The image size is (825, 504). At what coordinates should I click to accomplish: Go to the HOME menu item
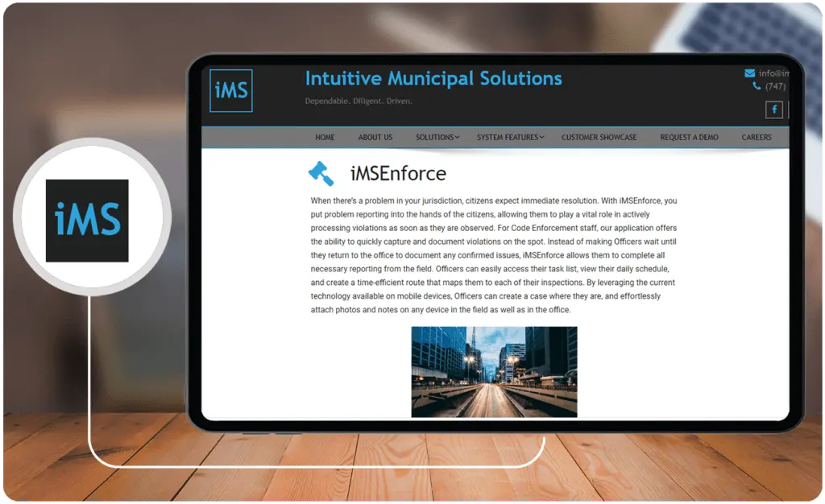tap(325, 137)
